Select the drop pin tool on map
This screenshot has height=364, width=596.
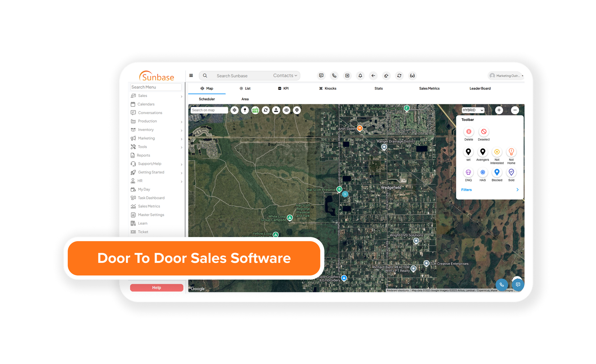pos(245,110)
